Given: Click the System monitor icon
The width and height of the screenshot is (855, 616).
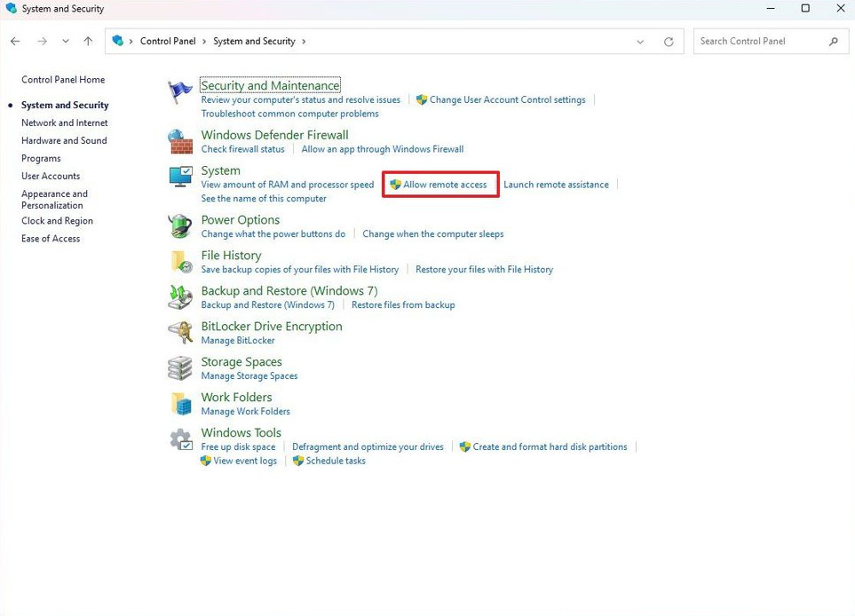Looking at the screenshot, I should (180, 177).
